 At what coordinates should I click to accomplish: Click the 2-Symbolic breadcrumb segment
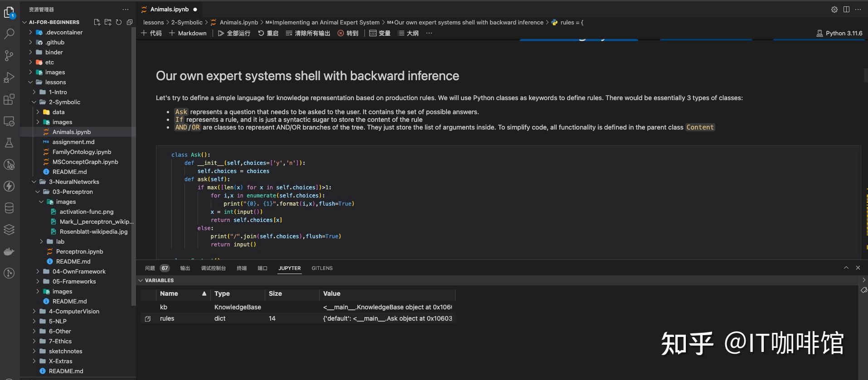click(x=187, y=22)
